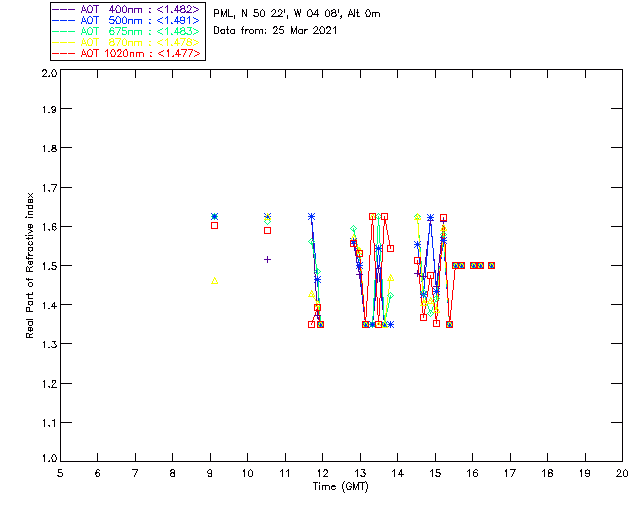This screenshot has width=640, height=512.
Task: Click the 'Time (GMT)' axis label
Action: 340,487
